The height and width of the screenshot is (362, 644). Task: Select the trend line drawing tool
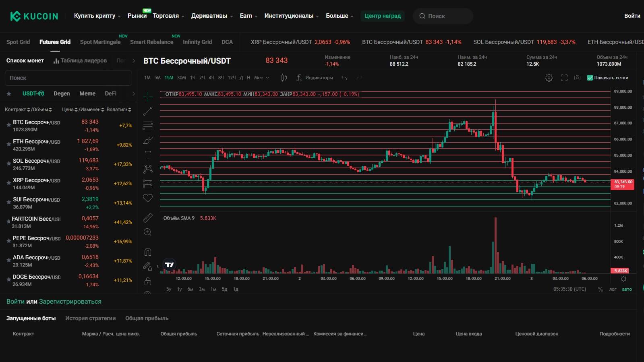pos(148,111)
